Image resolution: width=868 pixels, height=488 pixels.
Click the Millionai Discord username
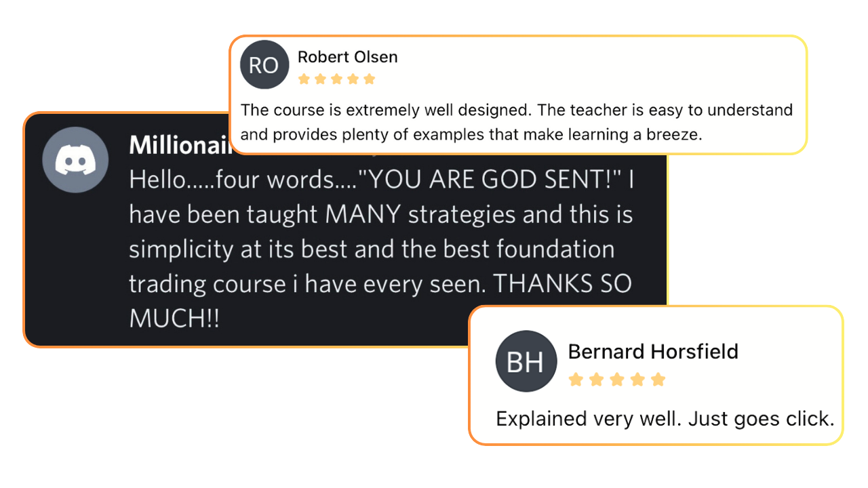(x=179, y=145)
